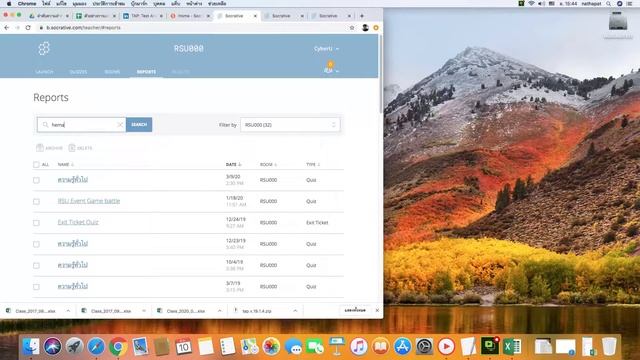Open the student count dropdown with orange badge

point(331,68)
